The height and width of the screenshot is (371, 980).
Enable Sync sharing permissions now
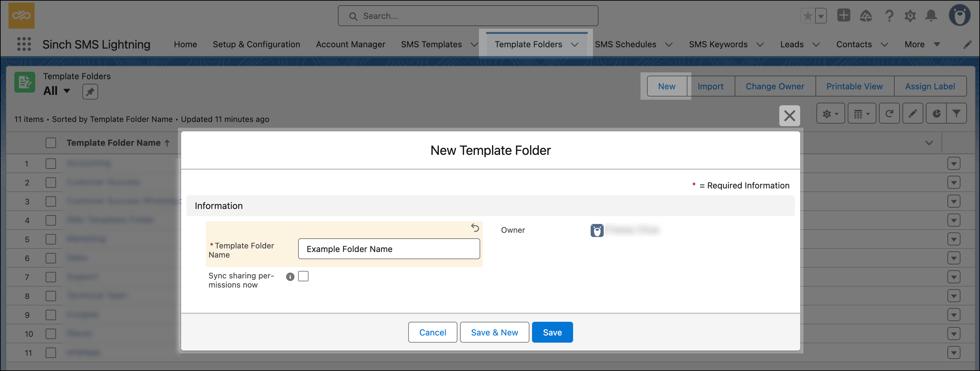pyautogui.click(x=303, y=276)
